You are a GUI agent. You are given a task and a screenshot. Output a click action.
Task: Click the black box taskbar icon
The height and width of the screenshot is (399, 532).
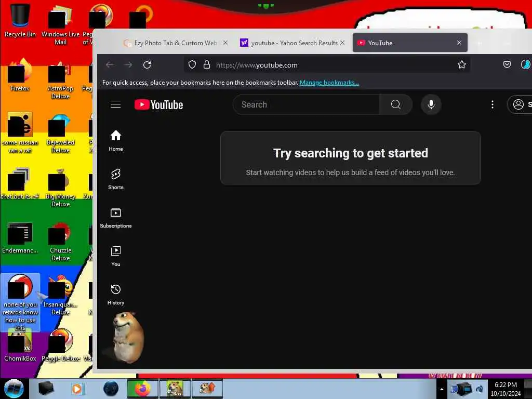(46, 388)
